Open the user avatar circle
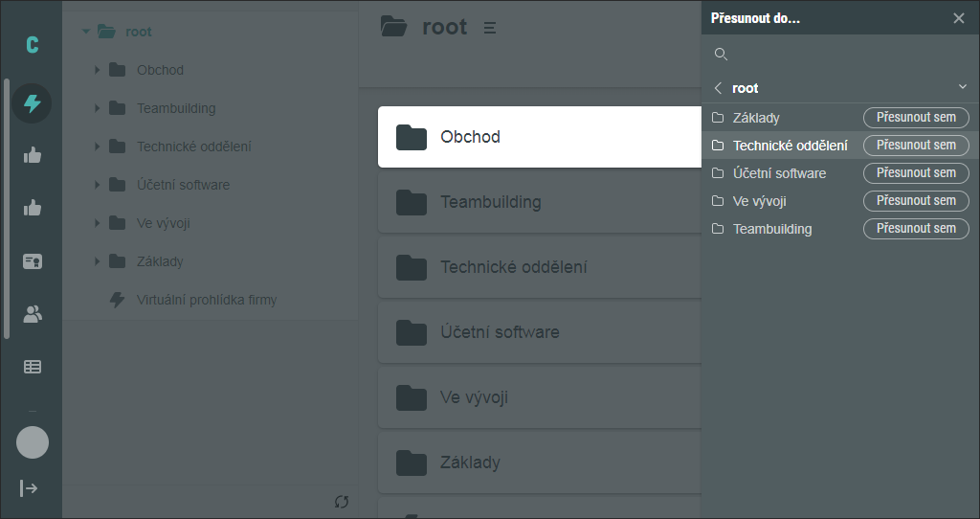Viewport: 980px width, 519px height. 33,442
